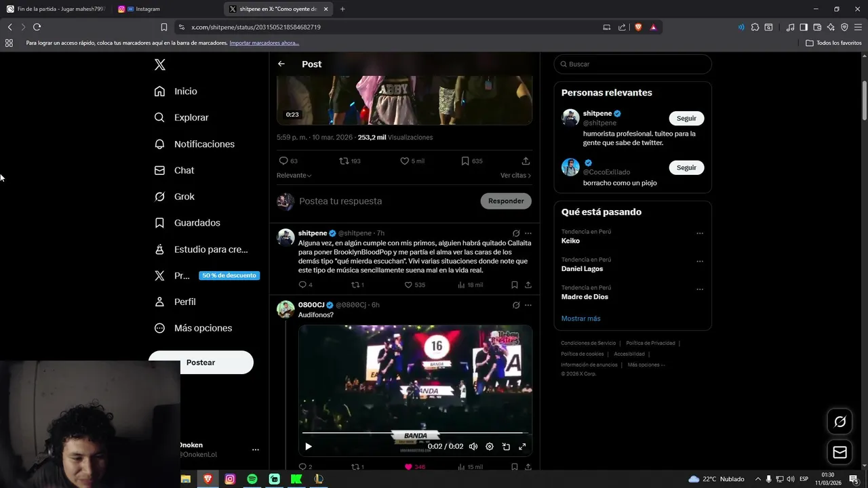Open Grok icon on shitpene reply
The height and width of the screenshot is (488, 868).
(x=516, y=233)
